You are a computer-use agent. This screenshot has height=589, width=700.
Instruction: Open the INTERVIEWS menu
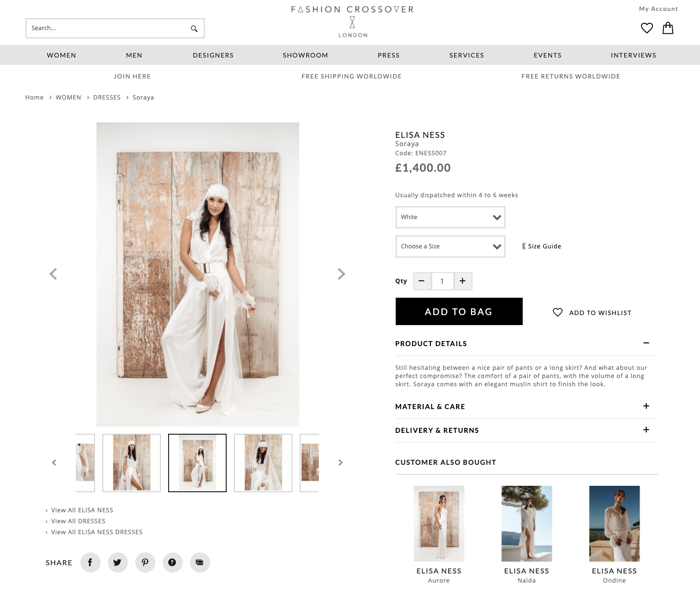[634, 55]
